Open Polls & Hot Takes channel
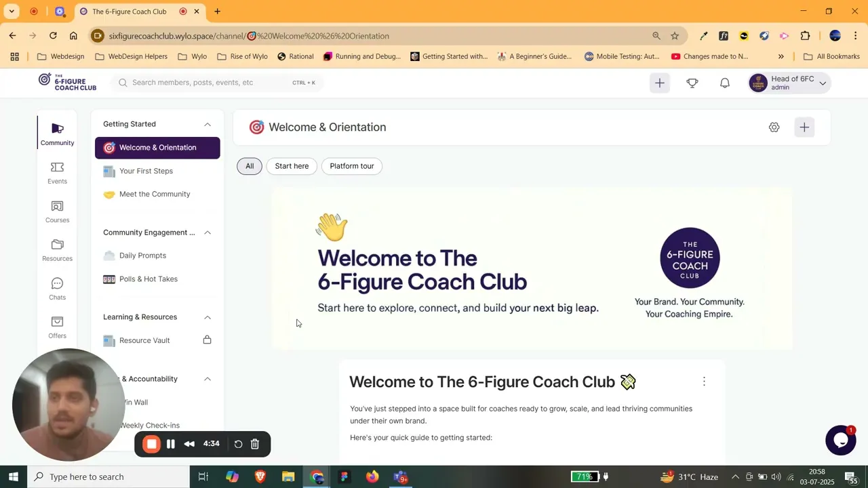 [x=157, y=279]
